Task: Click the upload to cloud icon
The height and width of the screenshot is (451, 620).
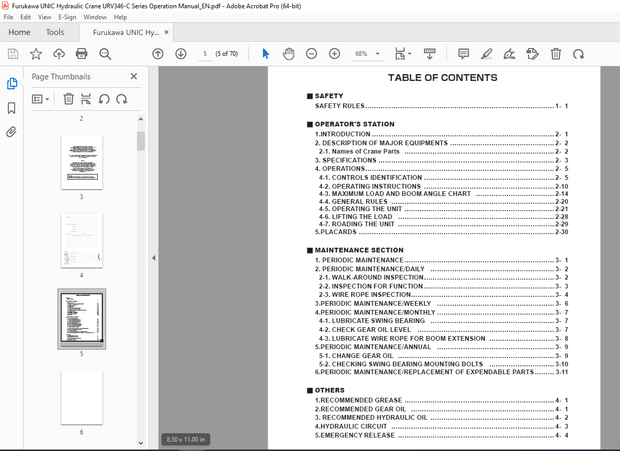Action: [59, 54]
